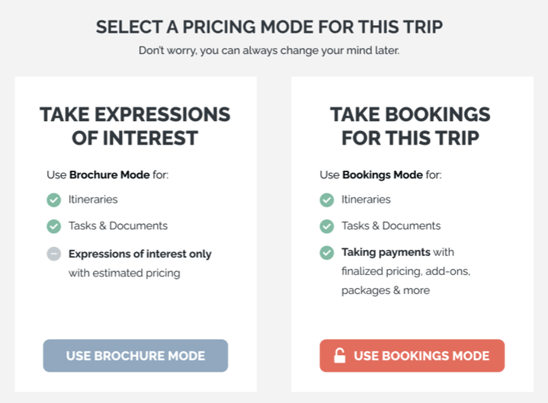The width and height of the screenshot is (548, 403).
Task: Select the Take Bookings For This Trip heading
Action: (x=410, y=126)
